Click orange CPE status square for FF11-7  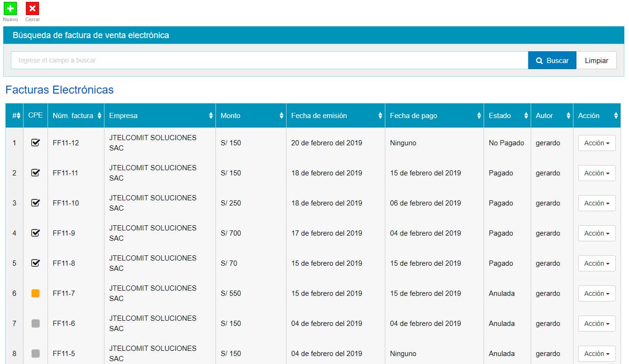(x=35, y=293)
